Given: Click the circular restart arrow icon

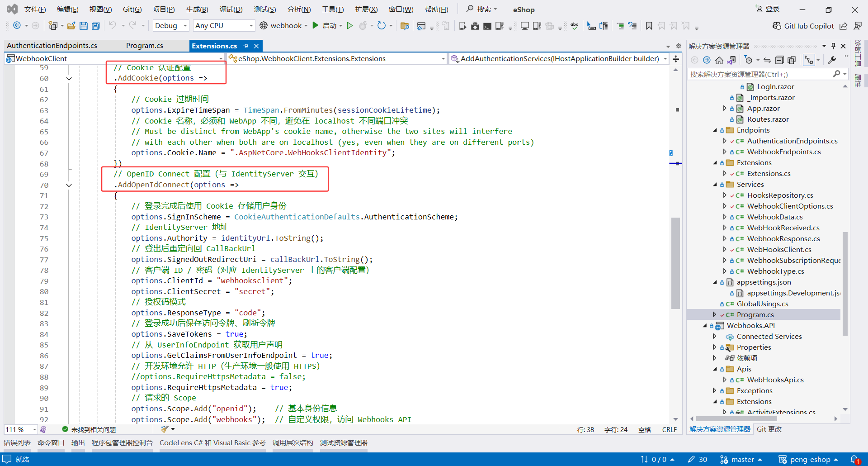Looking at the screenshot, I should tap(382, 26).
